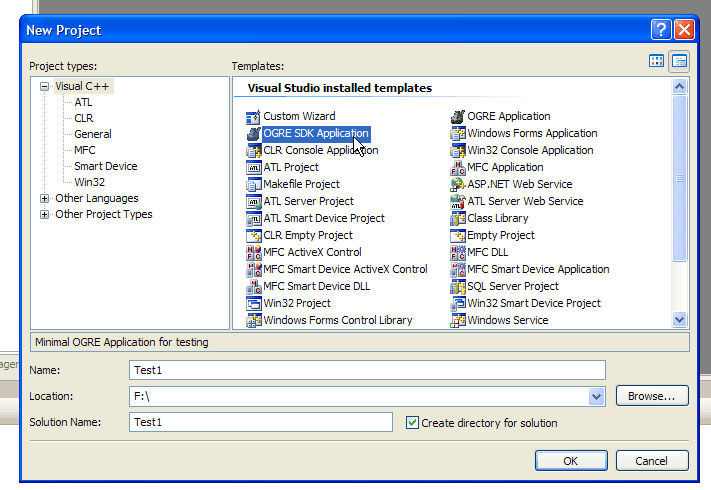
Task: Confirm with the OK button
Action: 571,461
